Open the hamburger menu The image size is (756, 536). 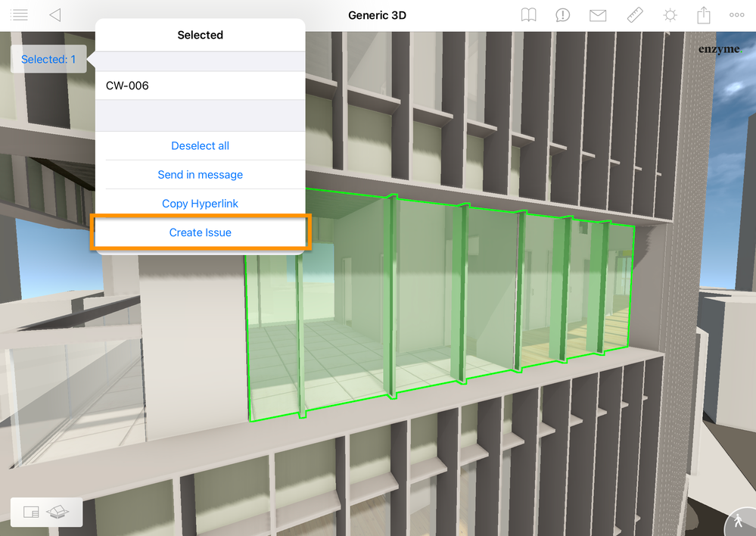pyautogui.click(x=19, y=15)
